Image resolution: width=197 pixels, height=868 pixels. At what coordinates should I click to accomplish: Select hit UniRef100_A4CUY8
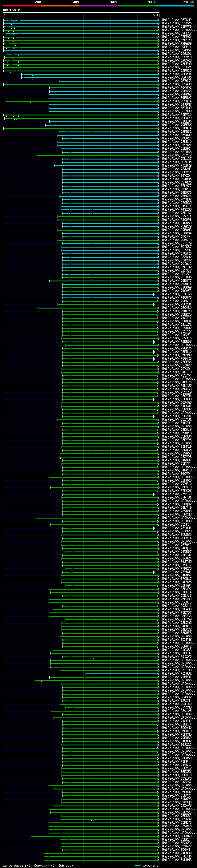177,297
